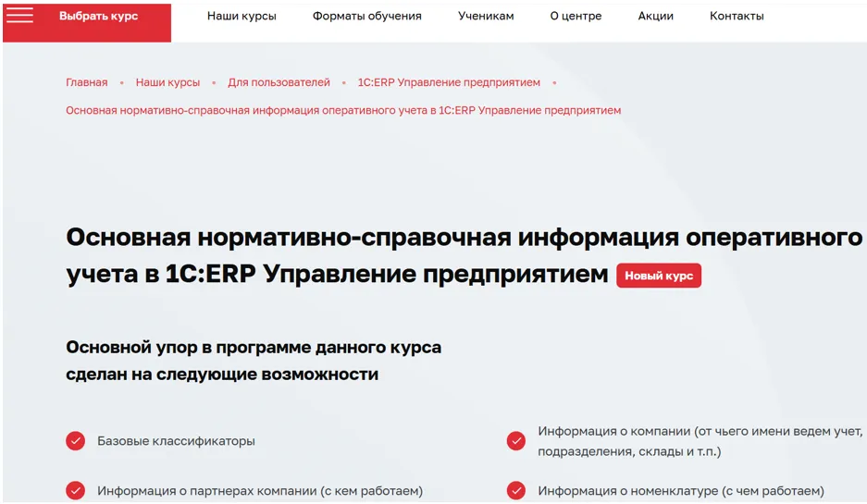Open the "Для пользователей" breadcrumb link
The image size is (867, 504).
click(279, 82)
